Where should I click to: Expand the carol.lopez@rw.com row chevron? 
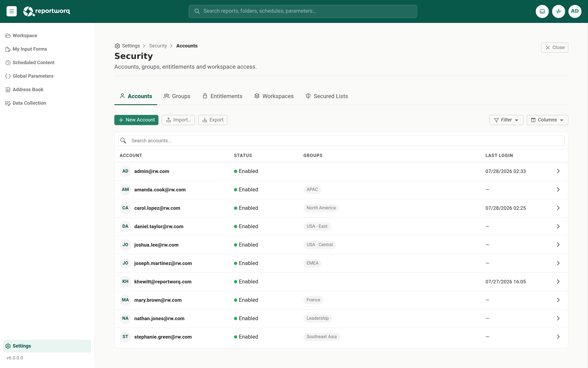point(558,208)
